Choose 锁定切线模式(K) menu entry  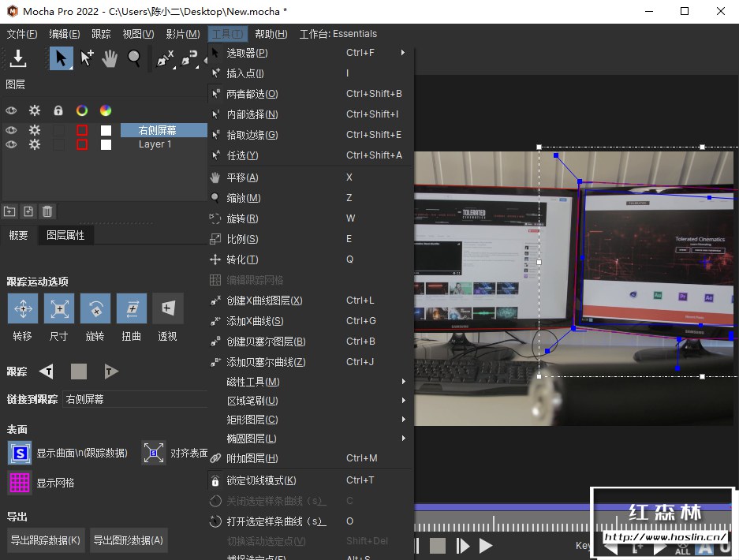click(311, 480)
